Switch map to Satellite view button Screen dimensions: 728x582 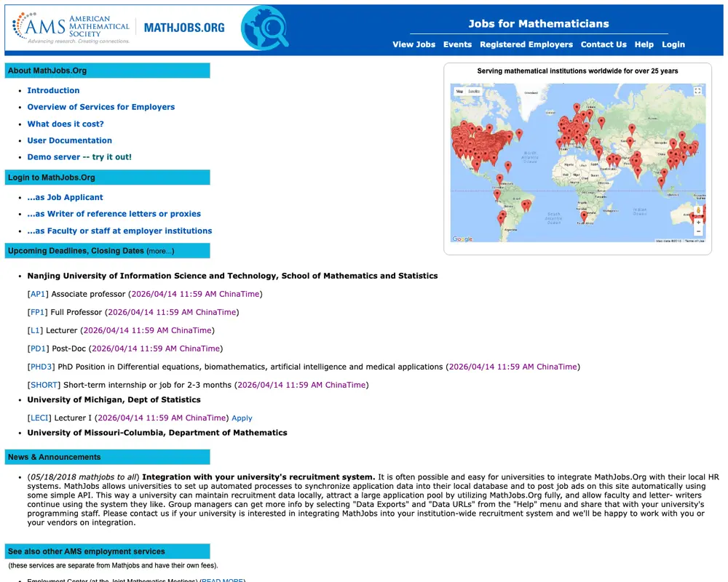pyautogui.click(x=474, y=92)
